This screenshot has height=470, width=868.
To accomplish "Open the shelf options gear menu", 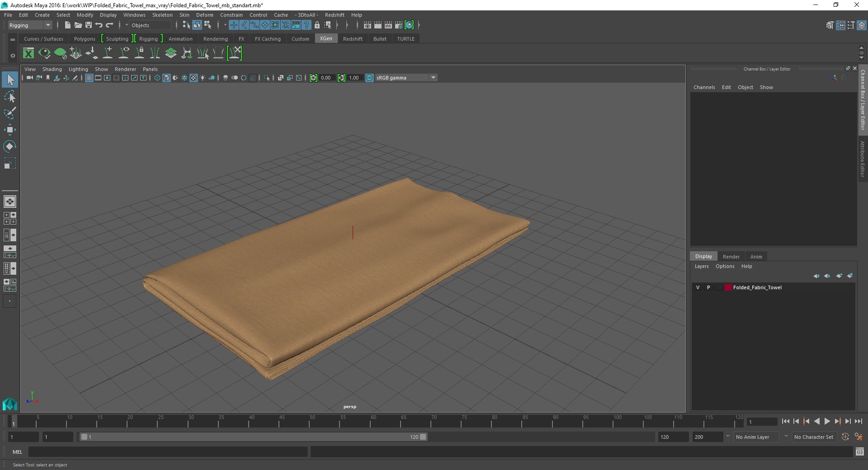I will pos(13,56).
